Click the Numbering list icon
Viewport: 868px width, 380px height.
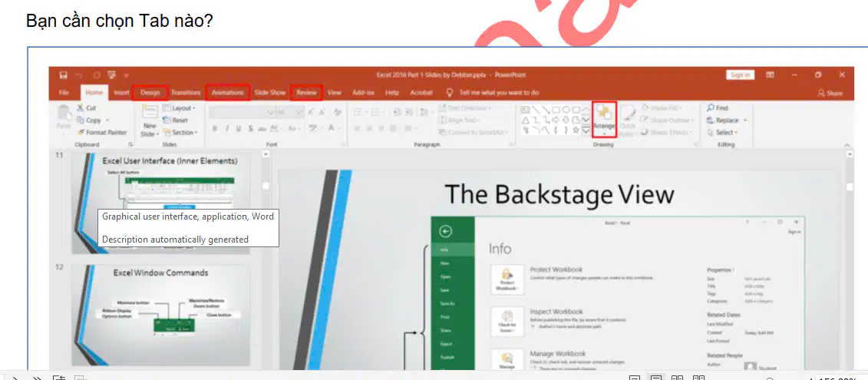tap(376, 112)
